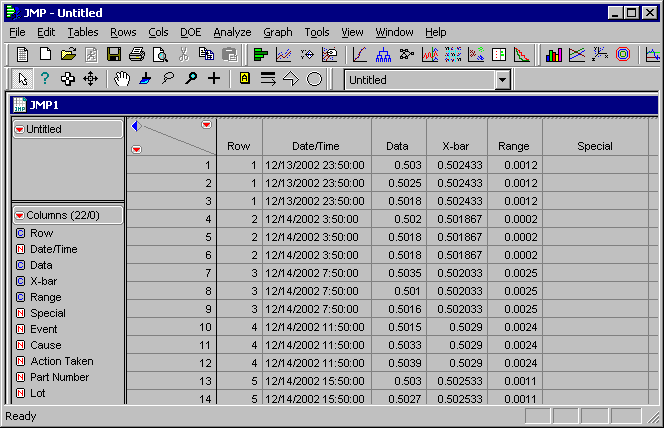Select the brush tool
The height and width of the screenshot is (428, 664).
click(145, 79)
